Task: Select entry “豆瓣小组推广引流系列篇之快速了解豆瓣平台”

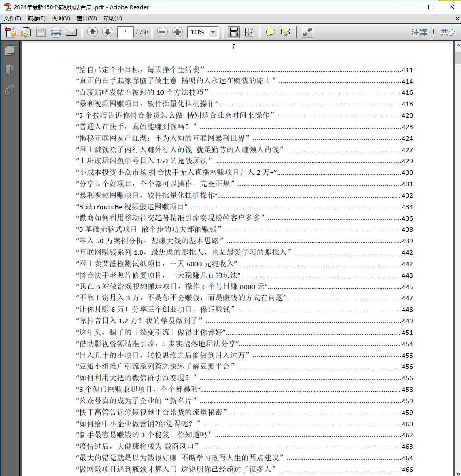Action: point(244,367)
